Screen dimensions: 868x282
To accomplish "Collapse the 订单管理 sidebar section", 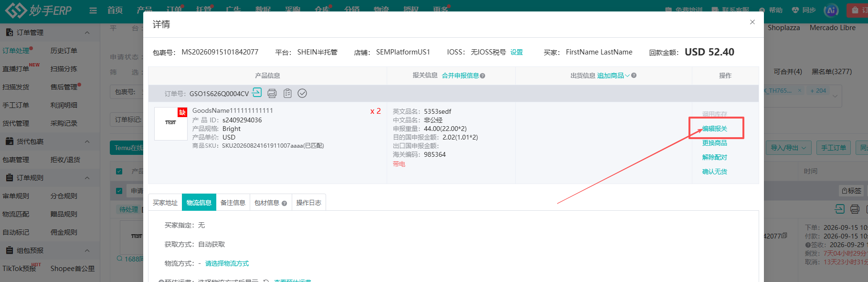I will 87,33.
